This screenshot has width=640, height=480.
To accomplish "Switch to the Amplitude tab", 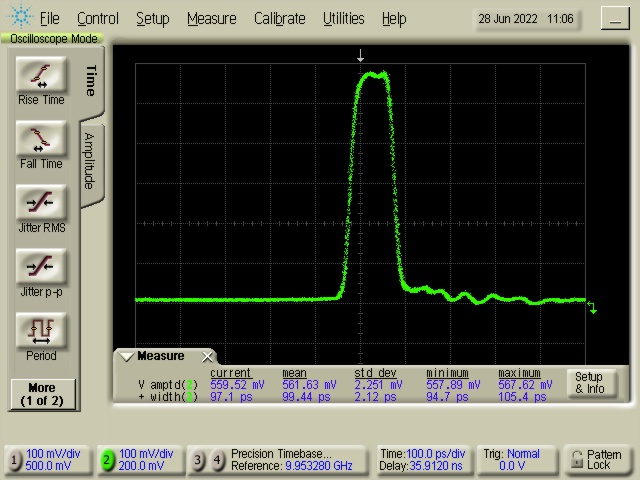I will click(89, 160).
